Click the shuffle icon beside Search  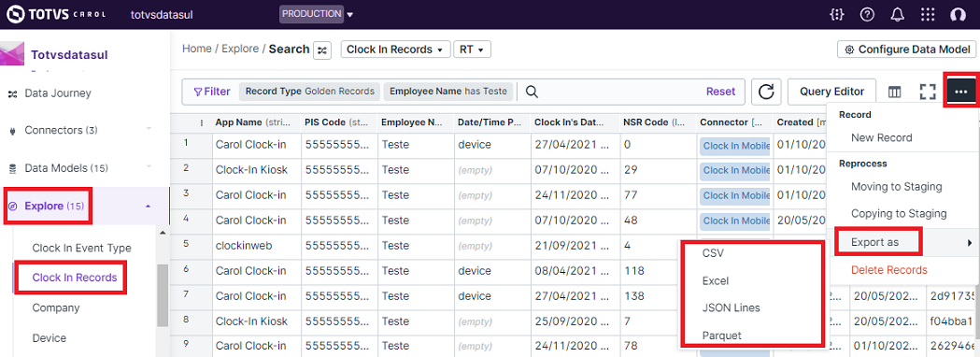[x=322, y=50]
